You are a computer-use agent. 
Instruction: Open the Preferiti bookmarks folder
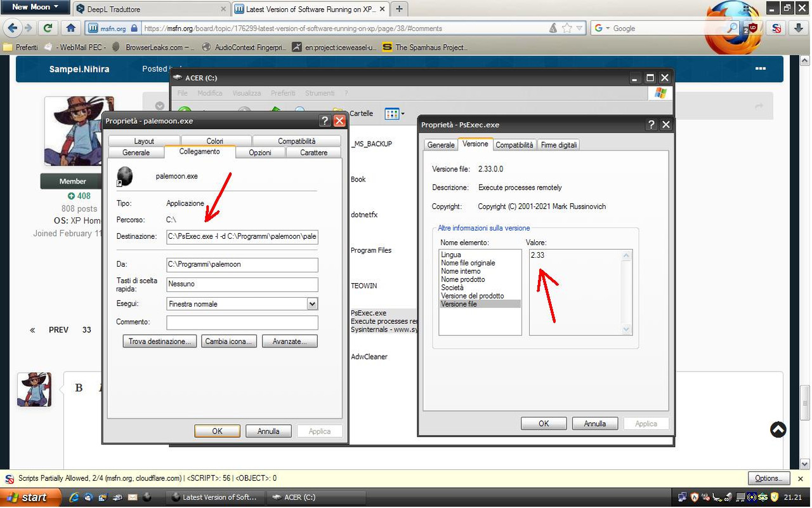21,47
